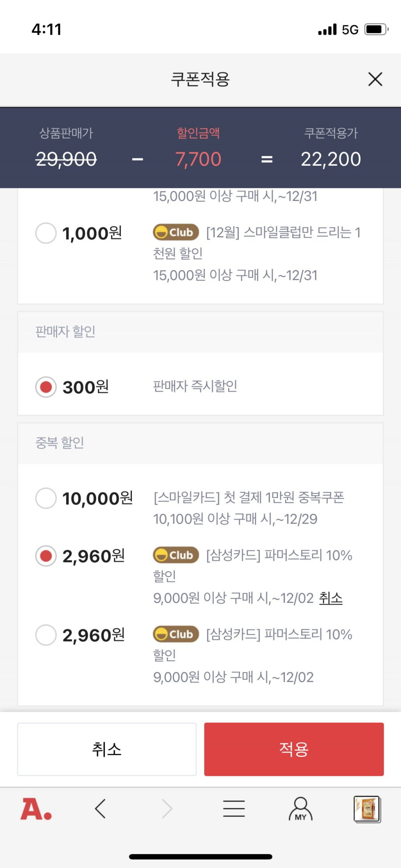Select the unselected bottom 2,960원 radio button
Viewport: 401px width, 868px height.
click(46, 635)
